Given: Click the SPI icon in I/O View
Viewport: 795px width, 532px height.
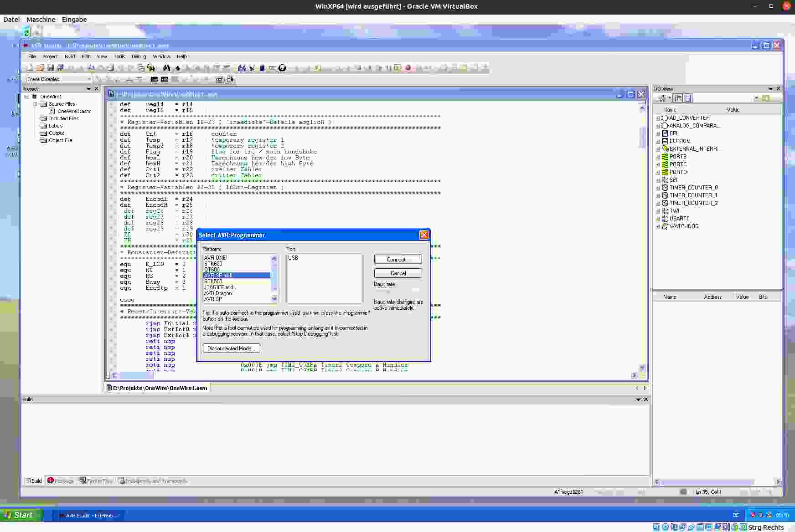Looking at the screenshot, I should (x=665, y=180).
